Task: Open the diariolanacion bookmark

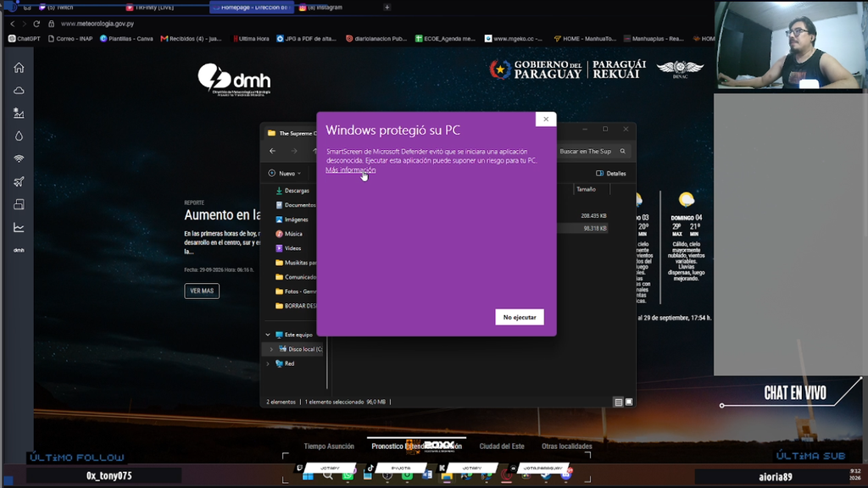Action: tap(376, 39)
